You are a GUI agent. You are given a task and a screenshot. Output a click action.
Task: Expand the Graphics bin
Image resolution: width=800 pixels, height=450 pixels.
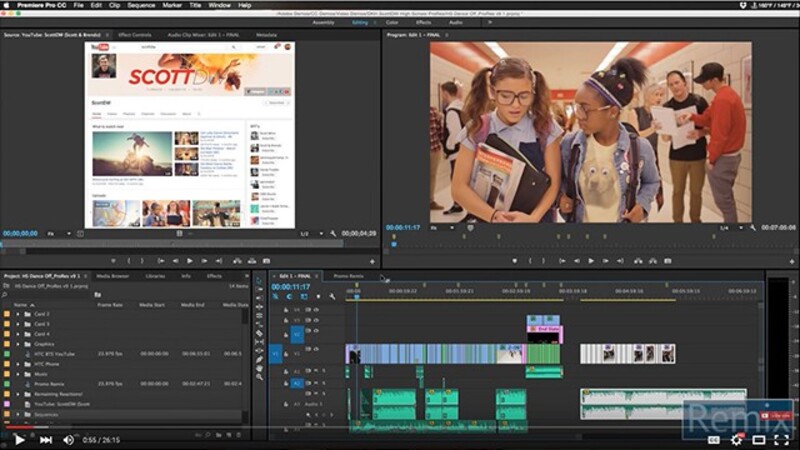coord(18,344)
